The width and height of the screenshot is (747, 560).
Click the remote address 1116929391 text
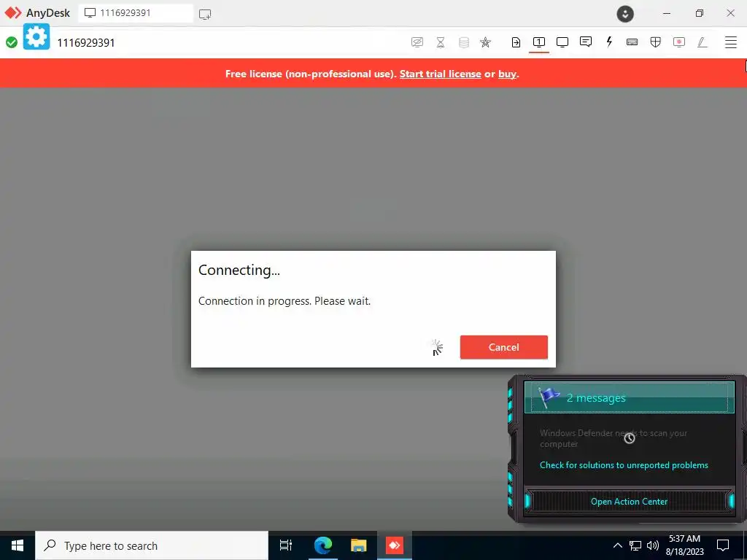[x=86, y=43]
